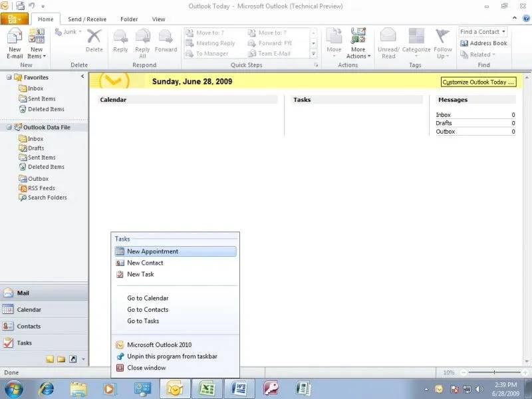Collapse the Outlook Data File tree
The height and width of the screenshot is (399, 532).
tap(9, 127)
